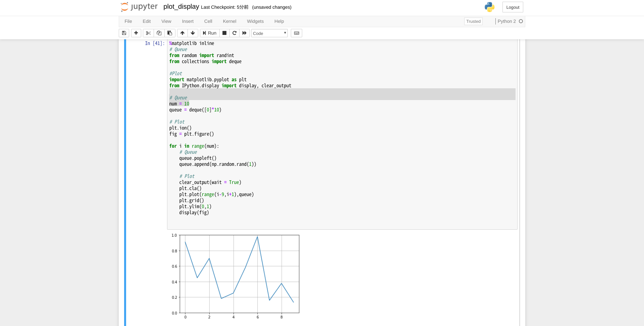This screenshot has height=326, width=644.
Task: Click the line chart output image
Action: point(235,277)
